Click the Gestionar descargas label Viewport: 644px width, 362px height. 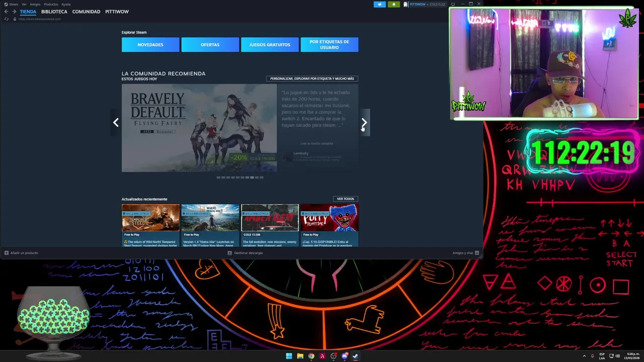pyautogui.click(x=249, y=253)
